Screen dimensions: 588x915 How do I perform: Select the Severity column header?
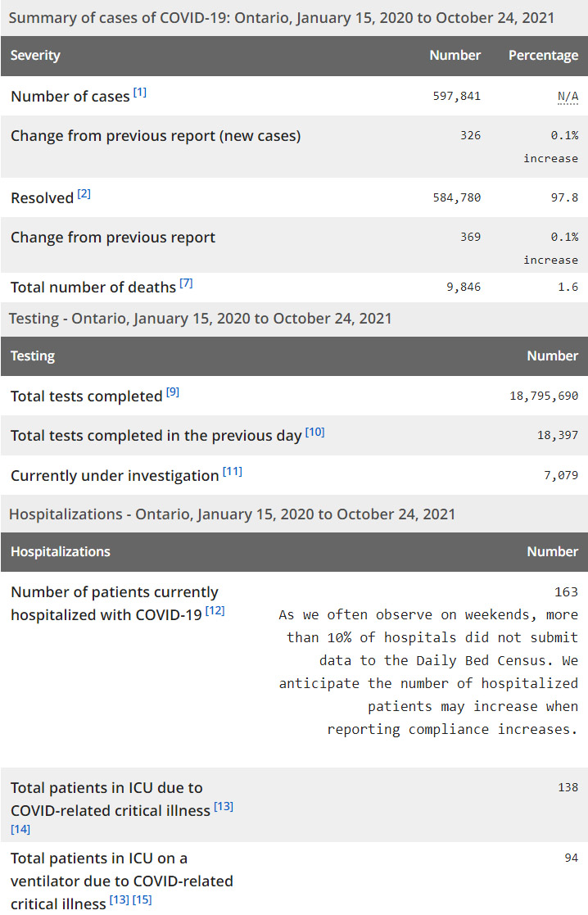click(35, 56)
